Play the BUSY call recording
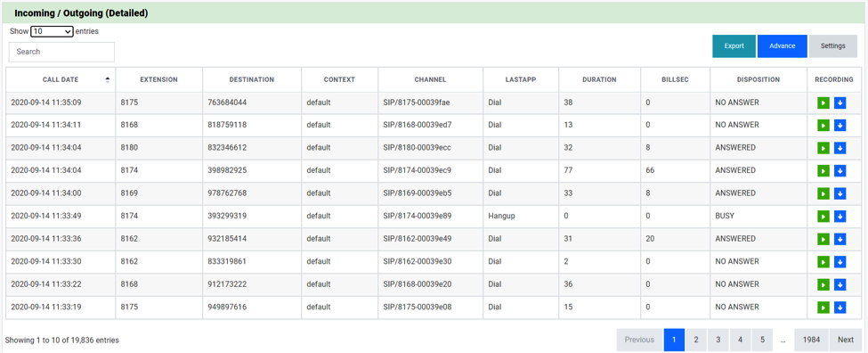868x353 pixels. pyautogui.click(x=823, y=216)
